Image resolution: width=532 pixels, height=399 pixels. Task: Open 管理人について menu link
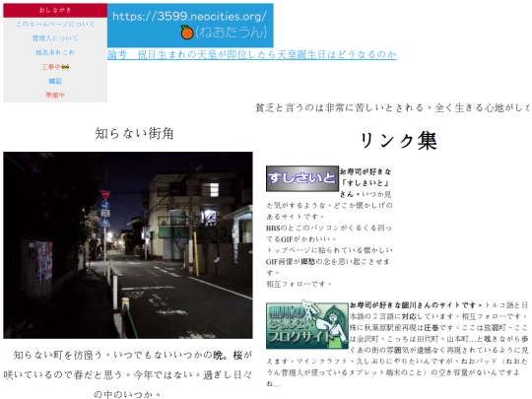[x=55, y=38]
